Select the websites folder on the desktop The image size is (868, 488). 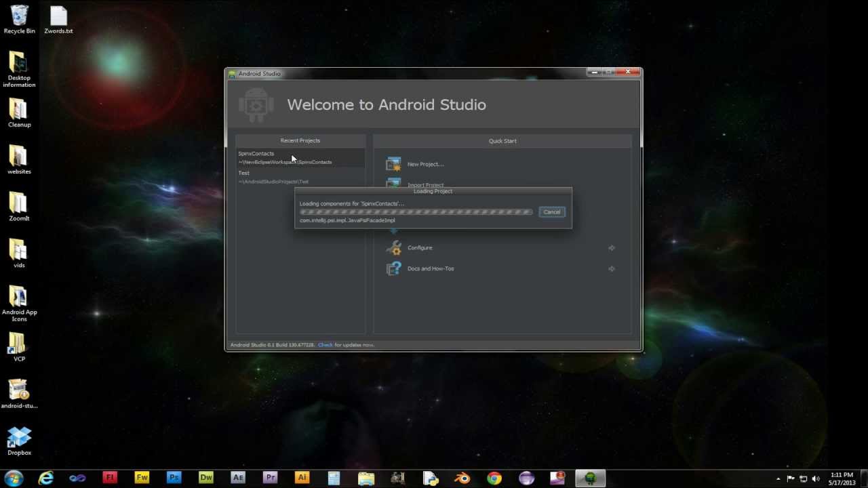pyautogui.click(x=19, y=160)
